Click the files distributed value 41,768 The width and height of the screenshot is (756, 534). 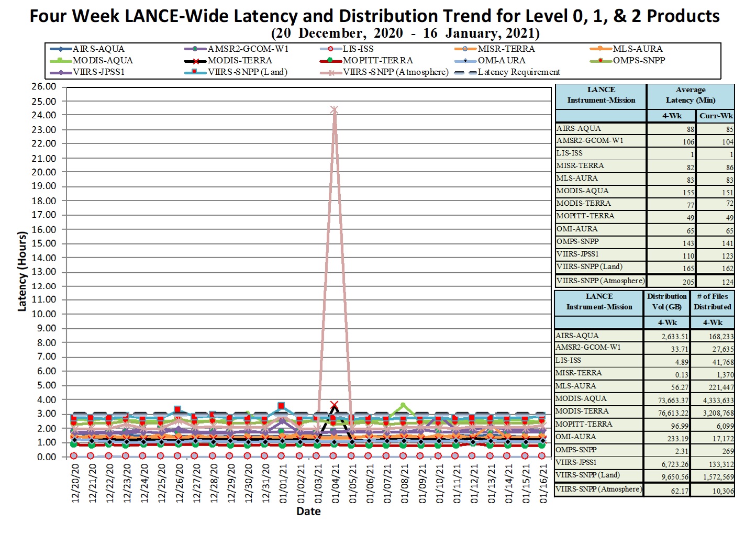[x=723, y=362]
